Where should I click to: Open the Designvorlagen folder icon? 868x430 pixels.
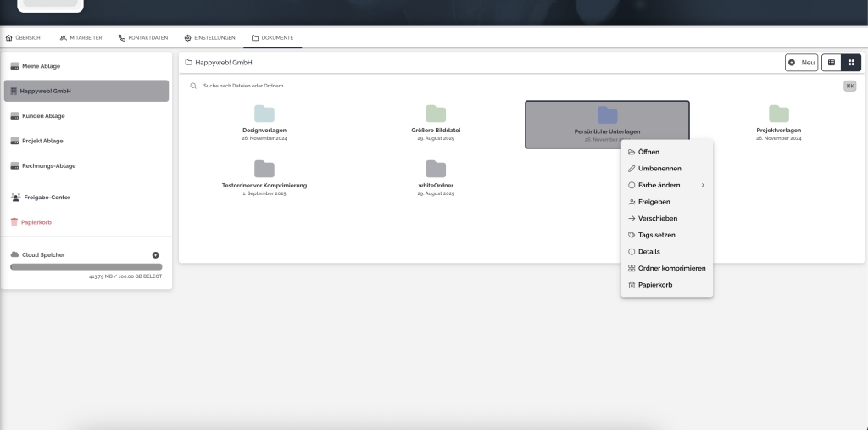[264, 114]
